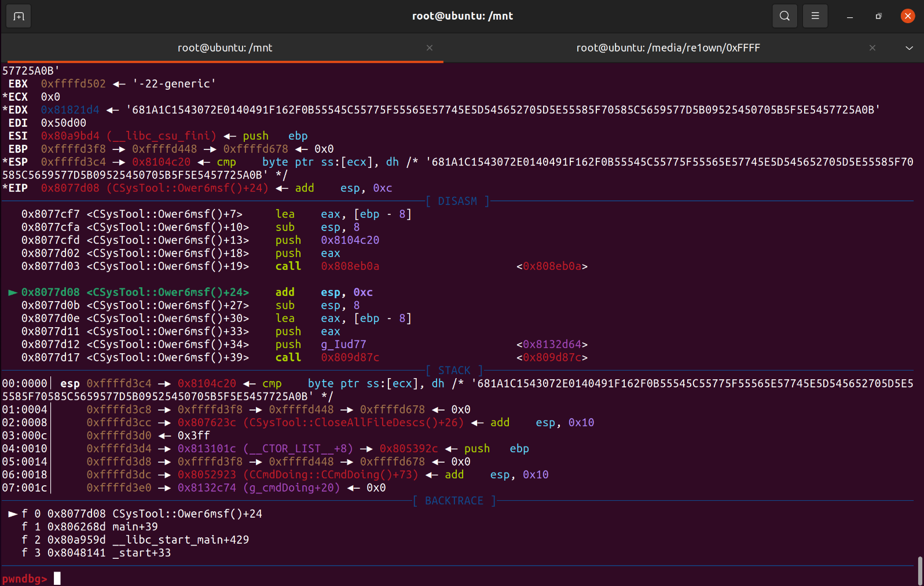Click the sub esp line at Ower6msf()+10
The image size is (924, 586).
(x=191, y=227)
